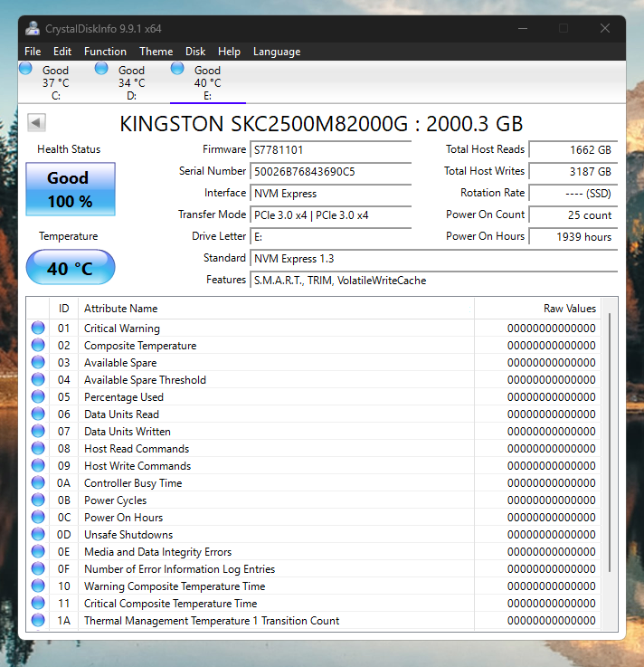Click the Rotation Rate value ---- (SSD)
Viewport: 644px width, 667px height.
click(x=573, y=193)
